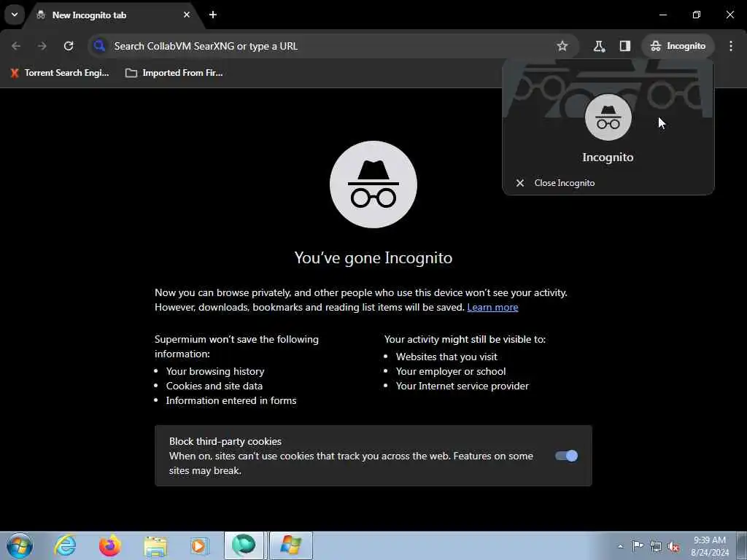
Task: Select the New Incognito tab
Action: point(113,15)
